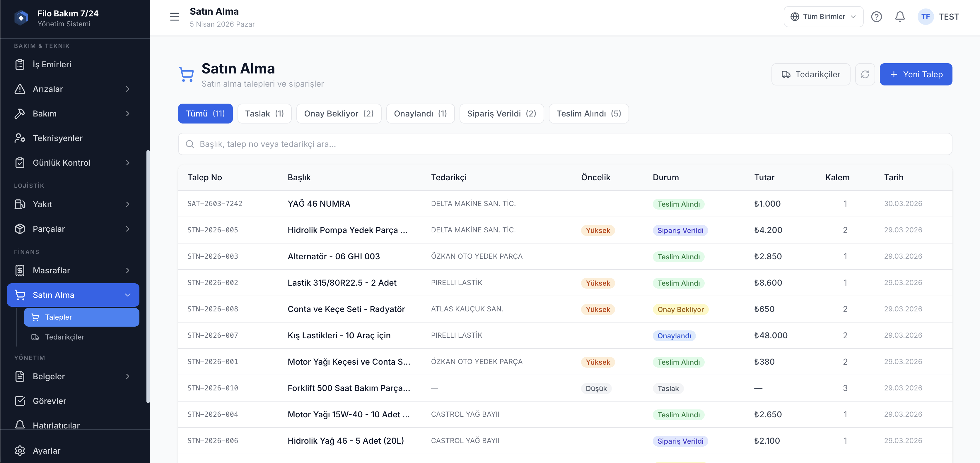Open the help question mark icon
Screen dimensions: 980x463
point(876,17)
